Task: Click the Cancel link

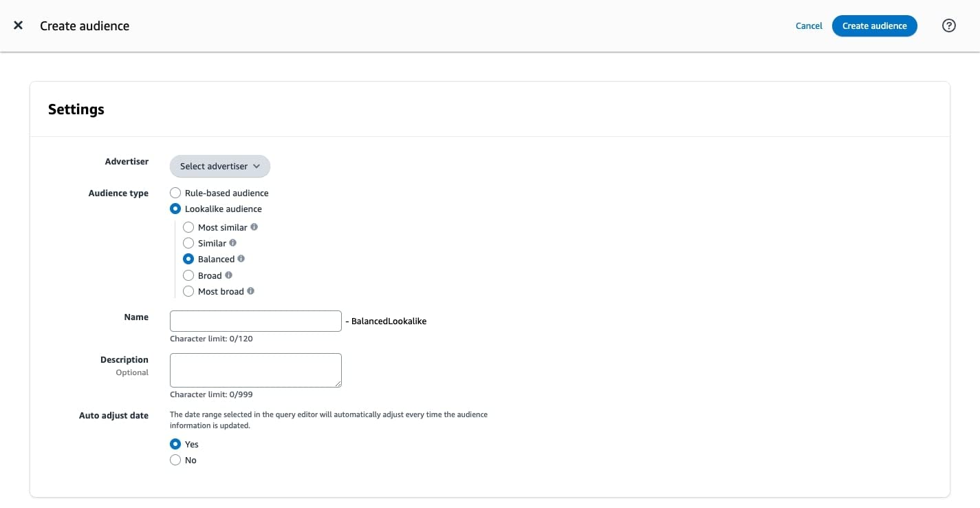Action: tap(809, 26)
